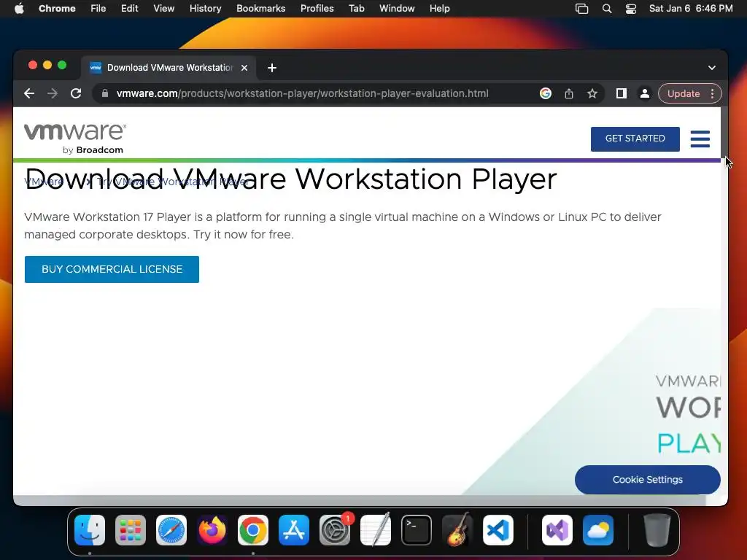Click the lock icon in address bar
Screen dimensions: 747x560
(105, 93)
